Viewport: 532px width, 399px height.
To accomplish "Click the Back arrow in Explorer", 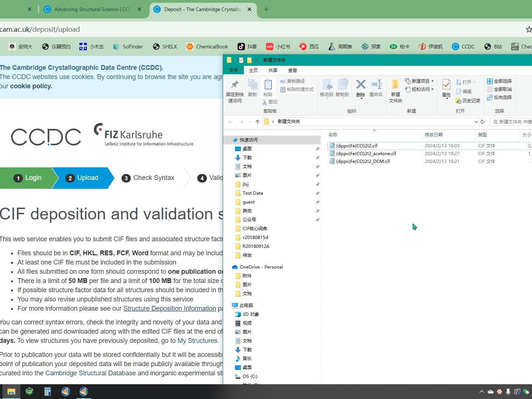I will click(x=231, y=122).
